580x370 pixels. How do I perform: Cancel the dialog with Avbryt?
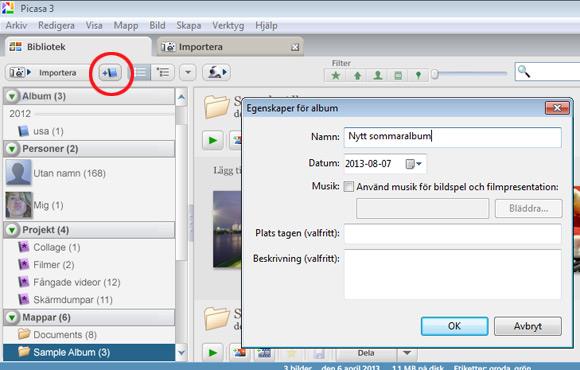click(x=527, y=326)
